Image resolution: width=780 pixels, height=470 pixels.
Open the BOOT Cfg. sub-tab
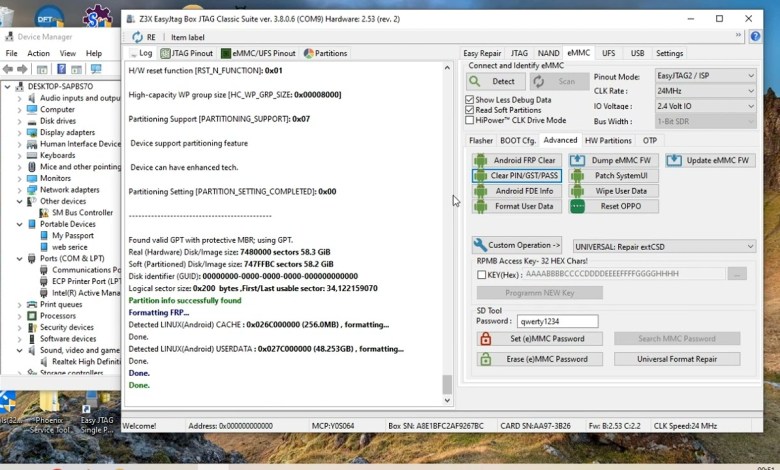click(518, 141)
